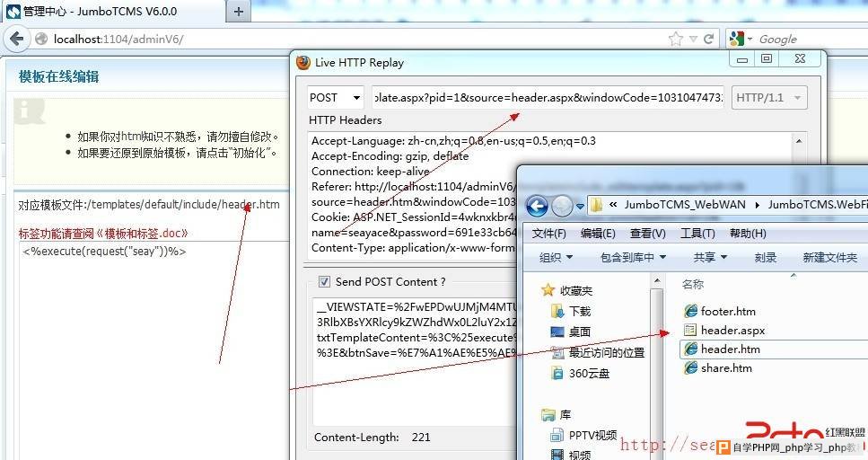Open a new browser tab with plus
868x460 pixels.
(239, 11)
